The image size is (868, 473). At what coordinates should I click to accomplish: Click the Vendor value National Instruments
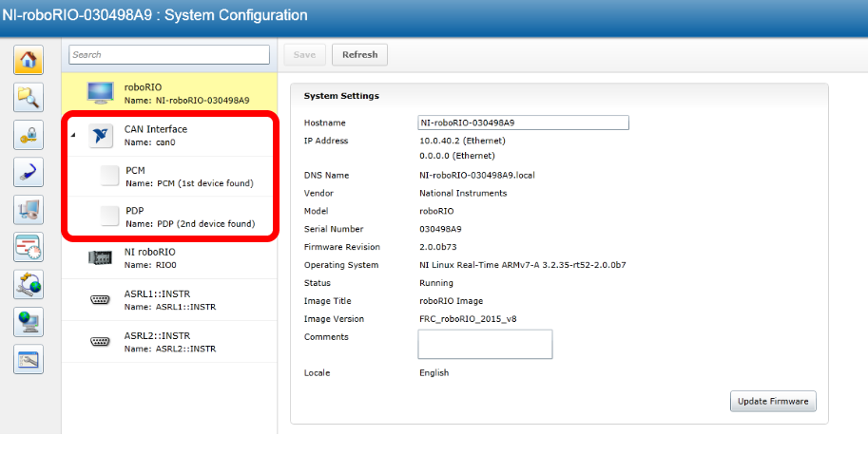coord(463,193)
